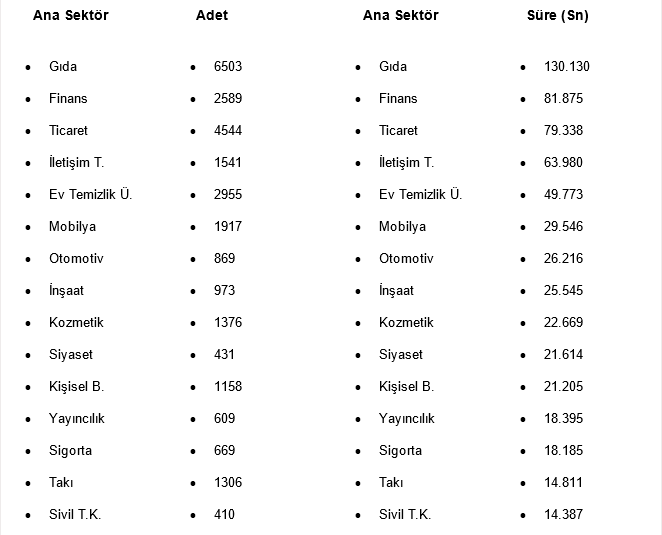Select the İletişim T. count 1541
The width and height of the screenshot is (662, 535).
(228, 163)
